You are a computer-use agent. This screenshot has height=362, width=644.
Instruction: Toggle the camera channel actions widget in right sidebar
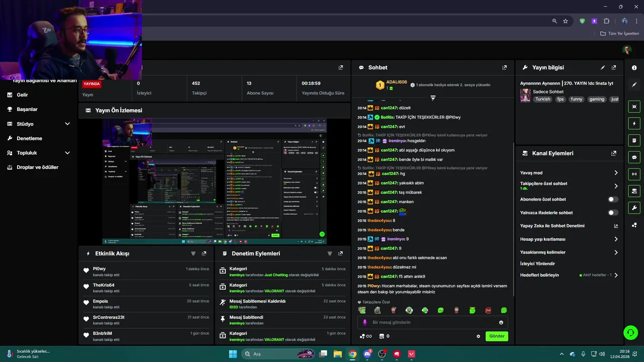coord(634,191)
